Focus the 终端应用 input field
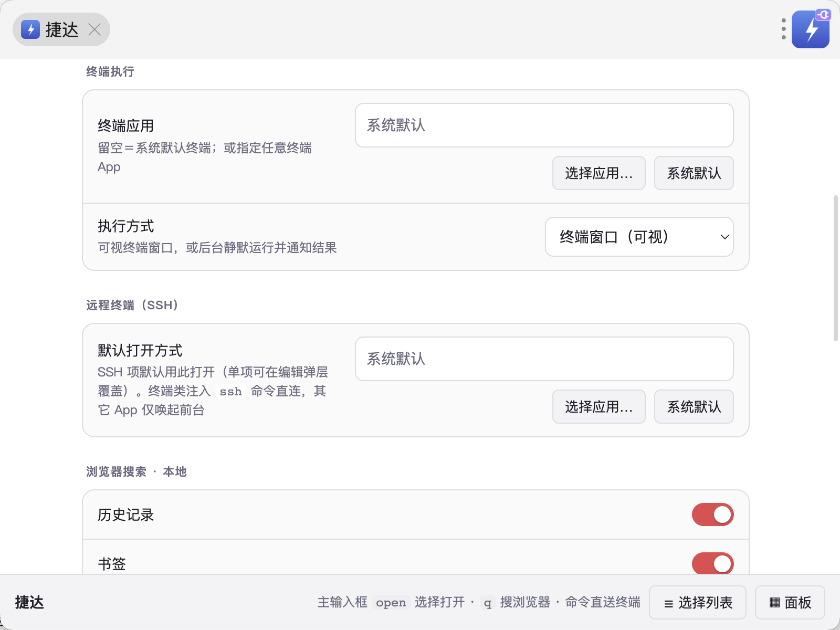 544,125
